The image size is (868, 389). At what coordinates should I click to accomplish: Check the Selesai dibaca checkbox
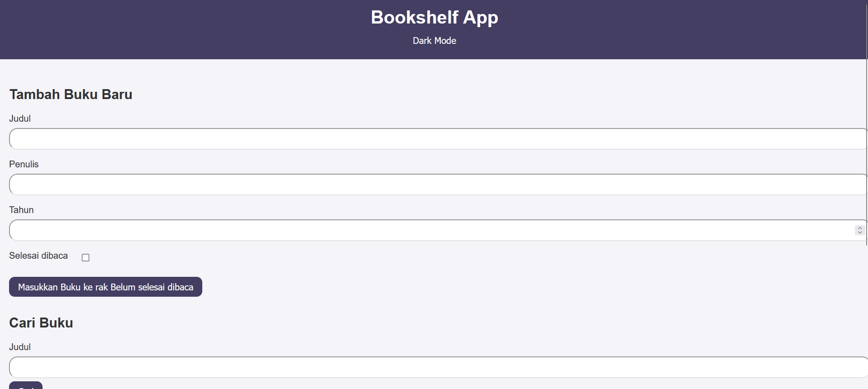86,257
